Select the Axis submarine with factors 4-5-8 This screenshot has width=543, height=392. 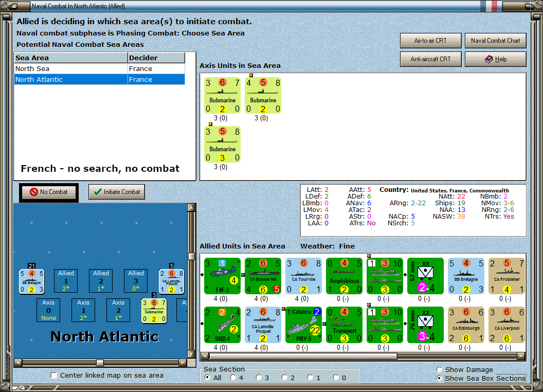click(263, 95)
